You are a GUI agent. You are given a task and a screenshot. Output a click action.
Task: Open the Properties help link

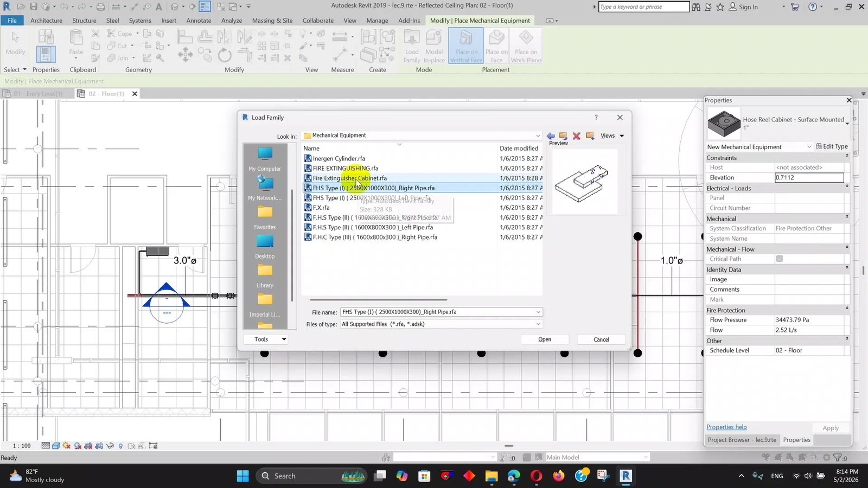[x=726, y=427]
